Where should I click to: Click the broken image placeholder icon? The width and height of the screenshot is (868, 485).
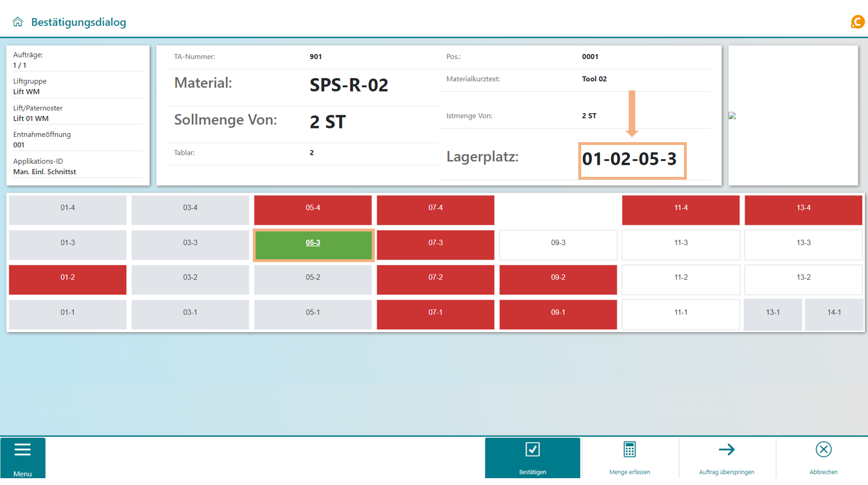(732, 115)
